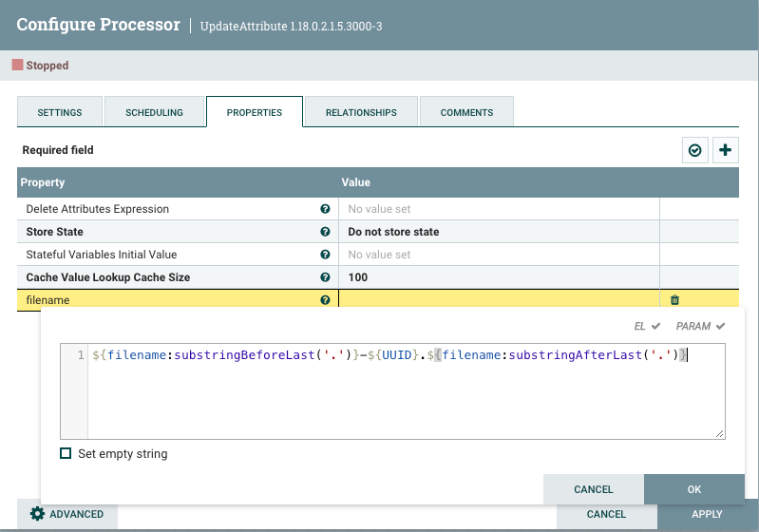Click help icon for Delete Attributes Expression

pos(326,209)
